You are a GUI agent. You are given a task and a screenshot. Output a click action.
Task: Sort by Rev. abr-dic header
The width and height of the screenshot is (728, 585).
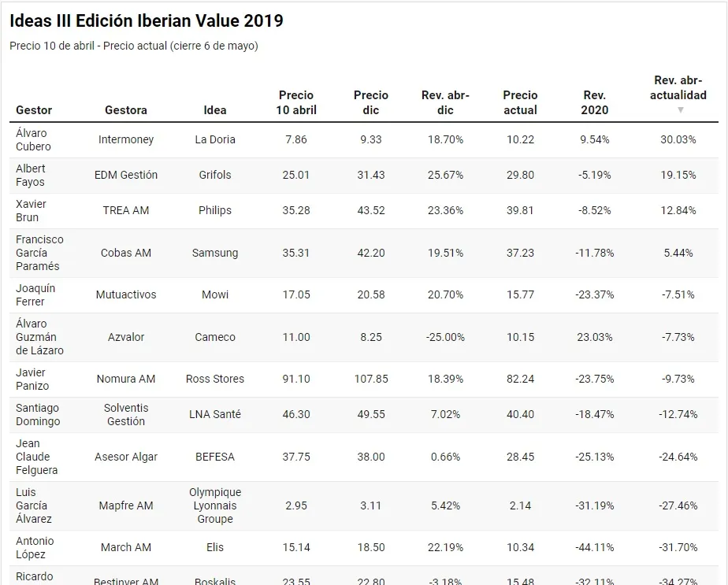[x=445, y=102]
